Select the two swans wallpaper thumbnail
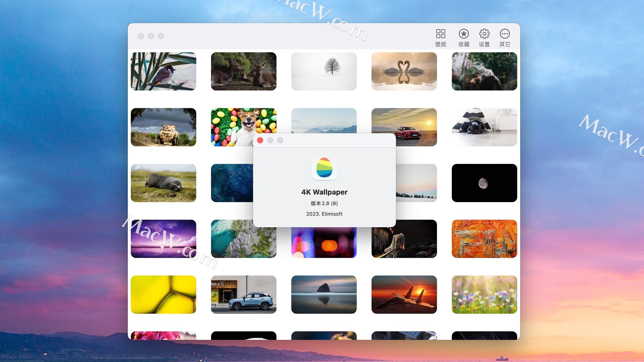The height and width of the screenshot is (362, 644). pos(404,71)
